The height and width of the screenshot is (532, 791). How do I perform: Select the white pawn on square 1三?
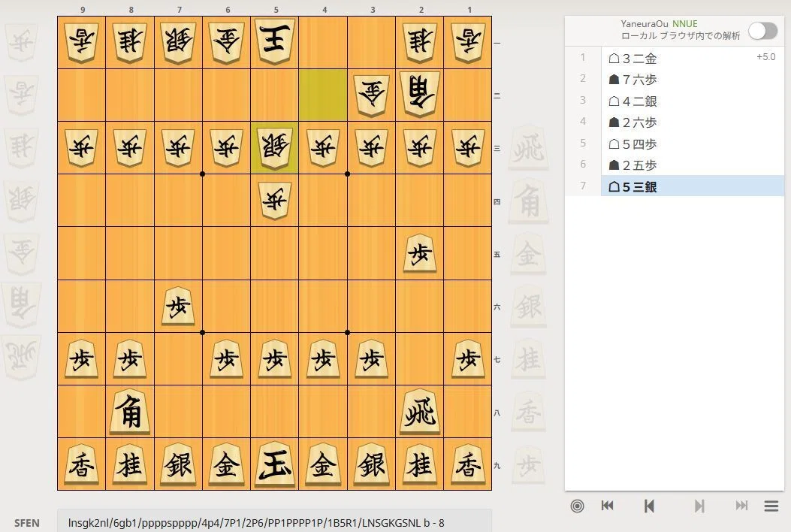(x=468, y=147)
